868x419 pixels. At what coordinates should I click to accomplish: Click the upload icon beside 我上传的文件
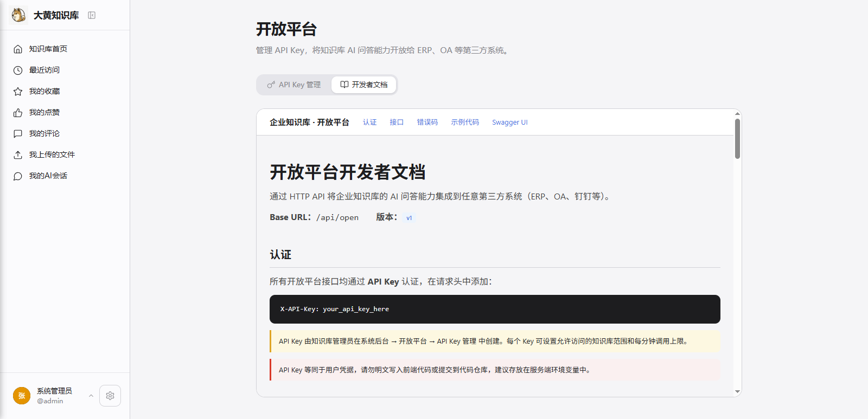pos(18,154)
